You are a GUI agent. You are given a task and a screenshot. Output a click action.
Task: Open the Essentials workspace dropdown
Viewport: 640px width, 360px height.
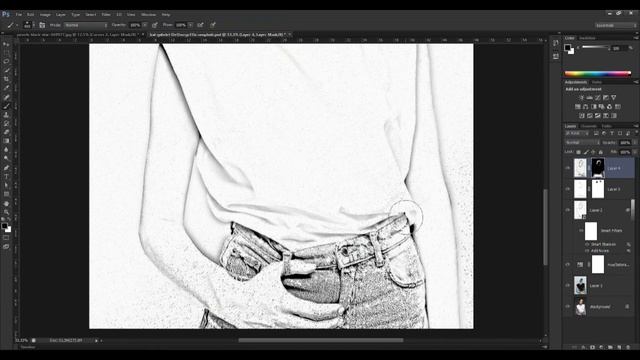(616, 25)
